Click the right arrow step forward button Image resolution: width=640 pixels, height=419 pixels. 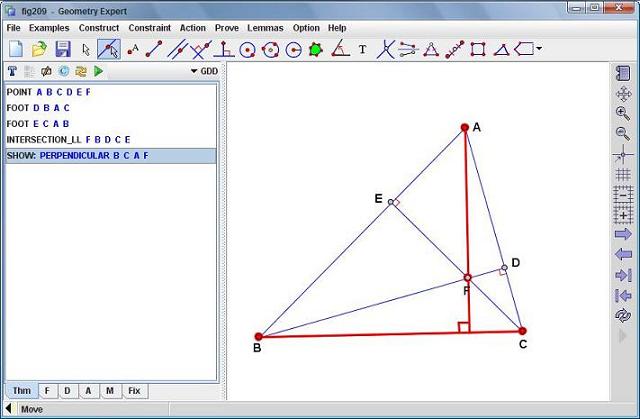[x=622, y=234]
